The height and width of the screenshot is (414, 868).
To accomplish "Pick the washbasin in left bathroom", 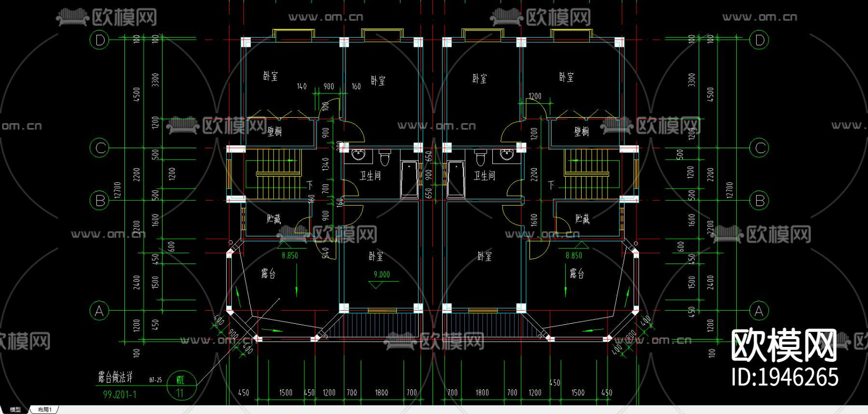I will pos(358,155).
